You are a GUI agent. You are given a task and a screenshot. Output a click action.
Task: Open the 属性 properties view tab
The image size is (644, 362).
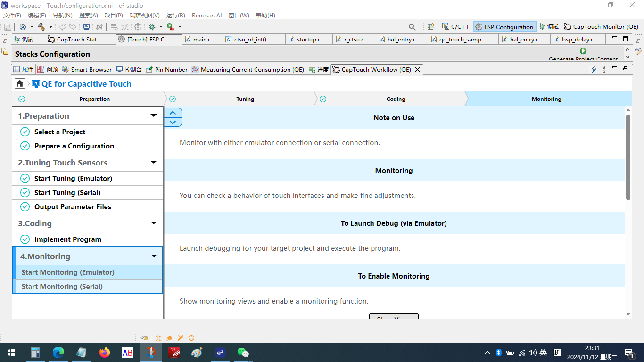coord(24,69)
